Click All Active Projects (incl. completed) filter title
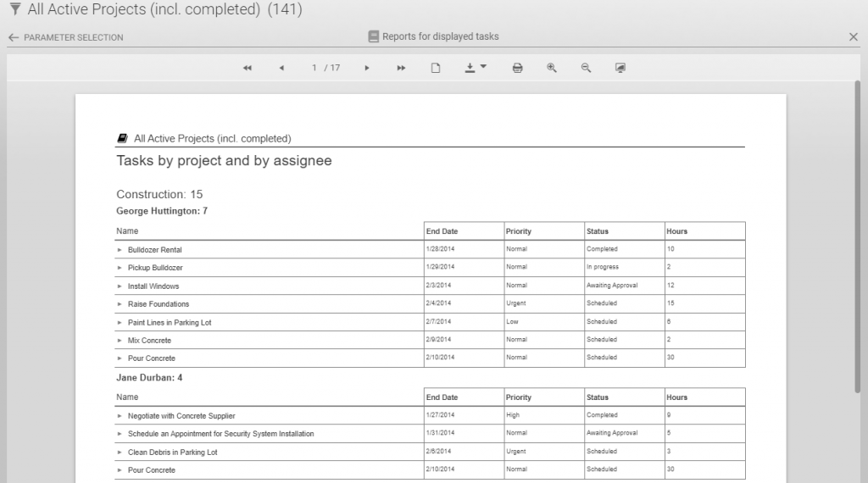The height and width of the screenshot is (483, 868). pos(144,9)
